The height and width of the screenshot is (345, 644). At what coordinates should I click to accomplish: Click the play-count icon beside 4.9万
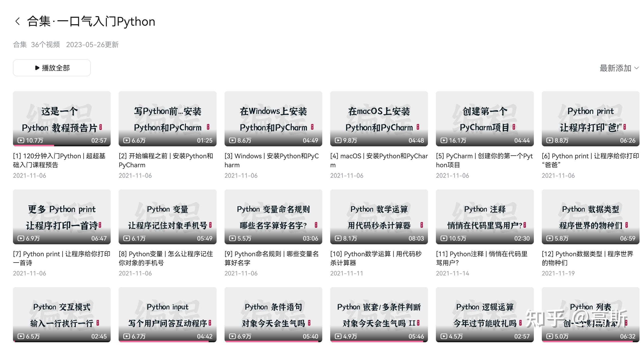[x=338, y=336]
